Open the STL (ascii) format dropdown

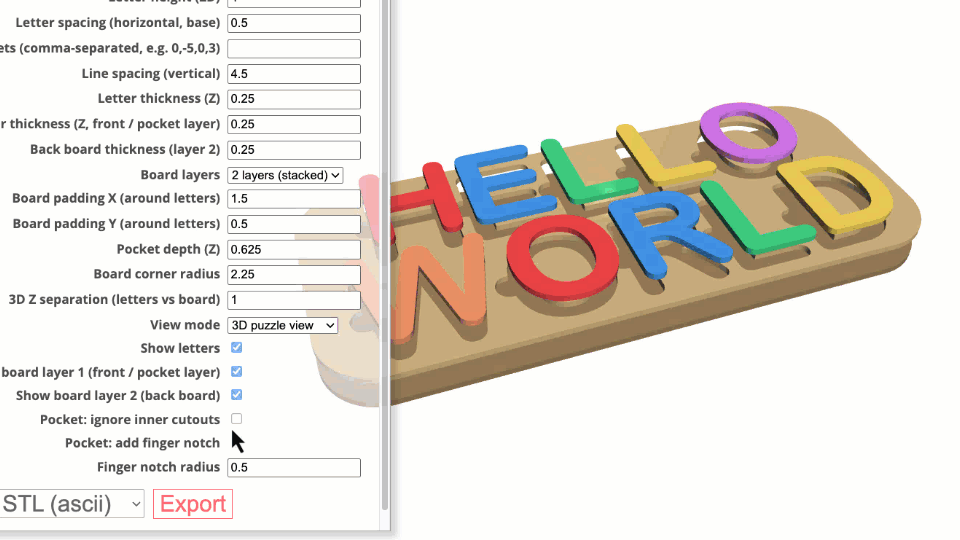[70, 504]
